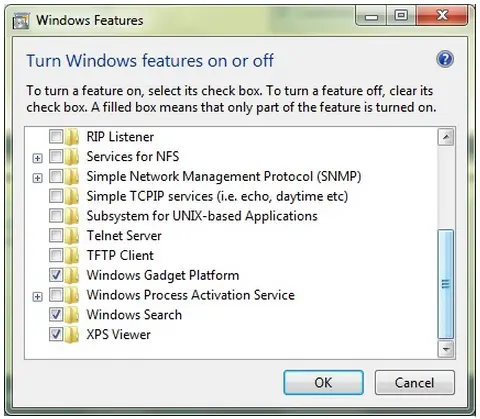This screenshot has width=480, height=419.
Task: Close the Windows Features dialog
Action: point(442,15)
